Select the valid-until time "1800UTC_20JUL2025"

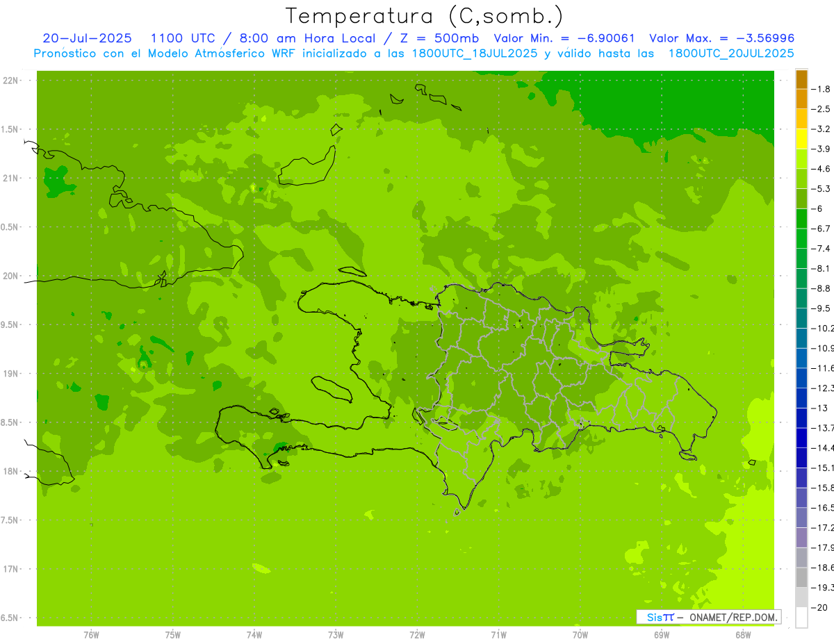(x=731, y=53)
